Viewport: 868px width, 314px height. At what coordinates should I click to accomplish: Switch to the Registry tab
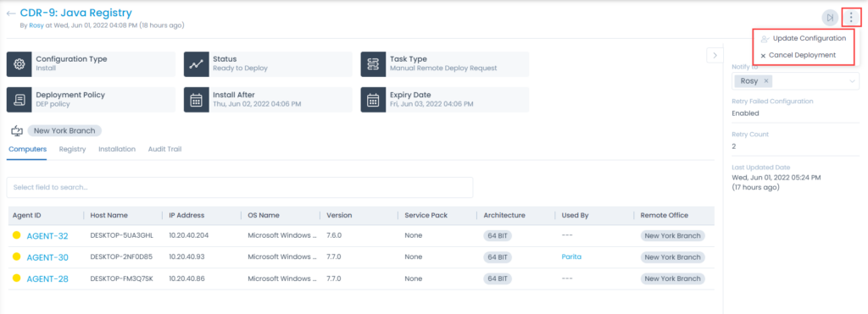(73, 149)
